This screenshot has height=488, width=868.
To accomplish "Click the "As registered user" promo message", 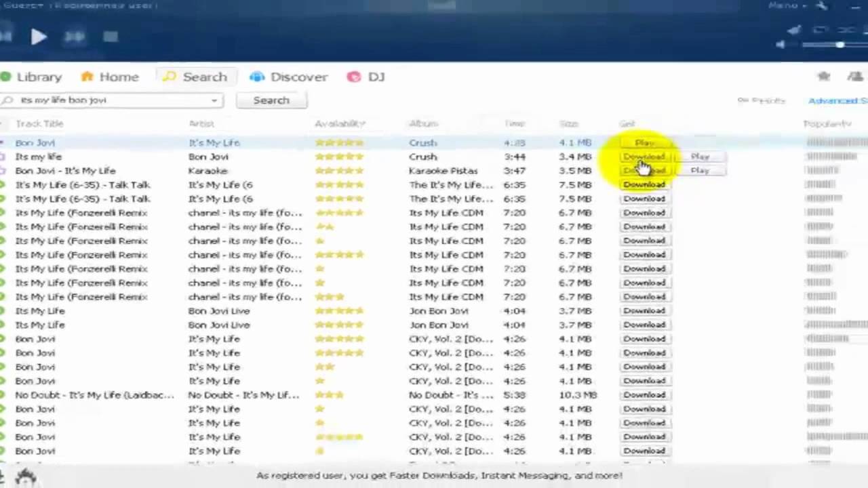I will (439, 476).
